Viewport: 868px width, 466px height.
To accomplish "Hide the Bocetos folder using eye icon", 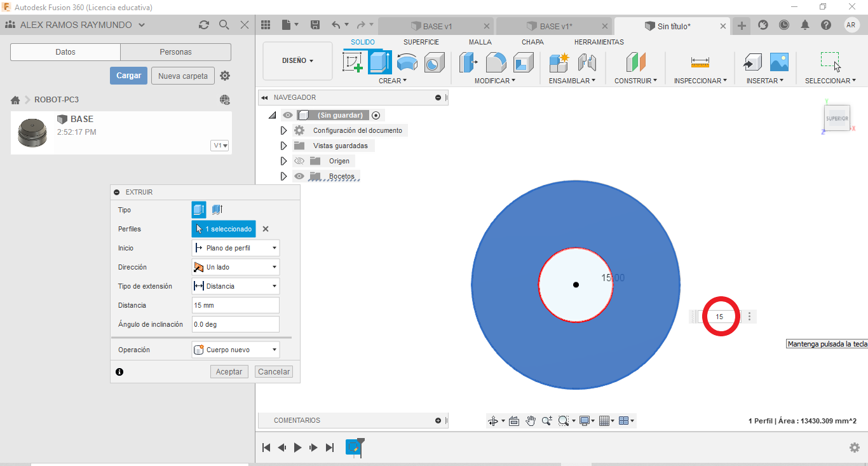I will [x=299, y=176].
